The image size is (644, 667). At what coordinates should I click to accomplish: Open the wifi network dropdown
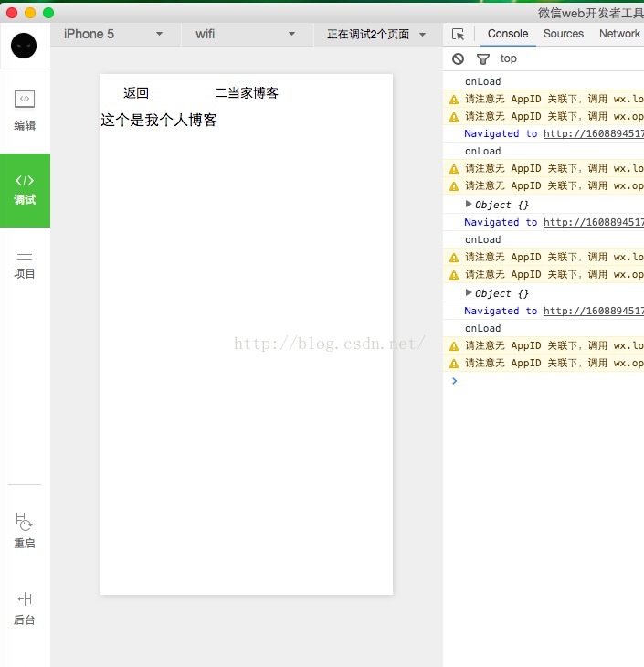click(245, 34)
